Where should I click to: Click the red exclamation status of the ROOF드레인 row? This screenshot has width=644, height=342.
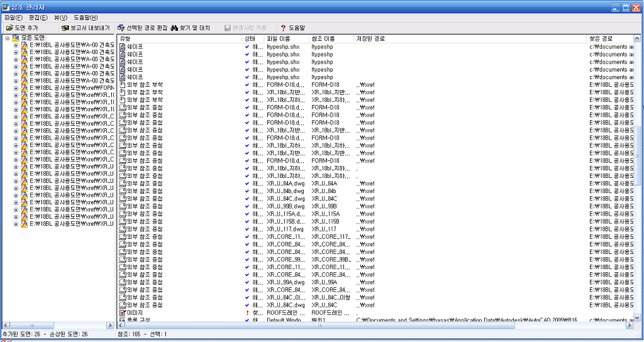(x=247, y=313)
